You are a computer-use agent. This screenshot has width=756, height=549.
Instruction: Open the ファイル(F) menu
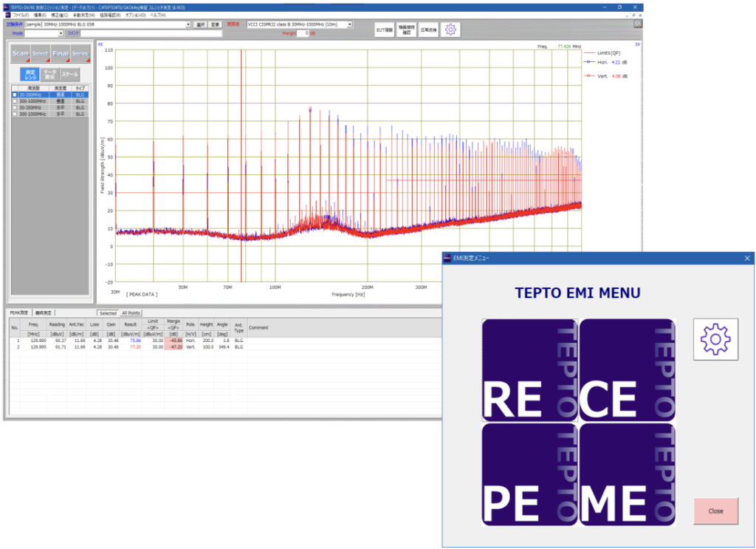(21, 16)
